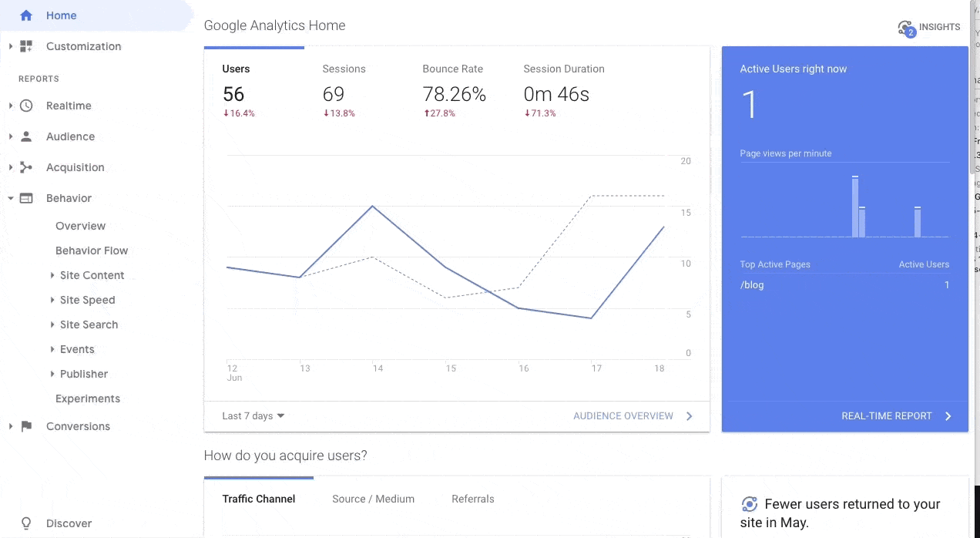This screenshot has height=538, width=980.
Task: Expand the Acquisition reports section
Action: 11,167
